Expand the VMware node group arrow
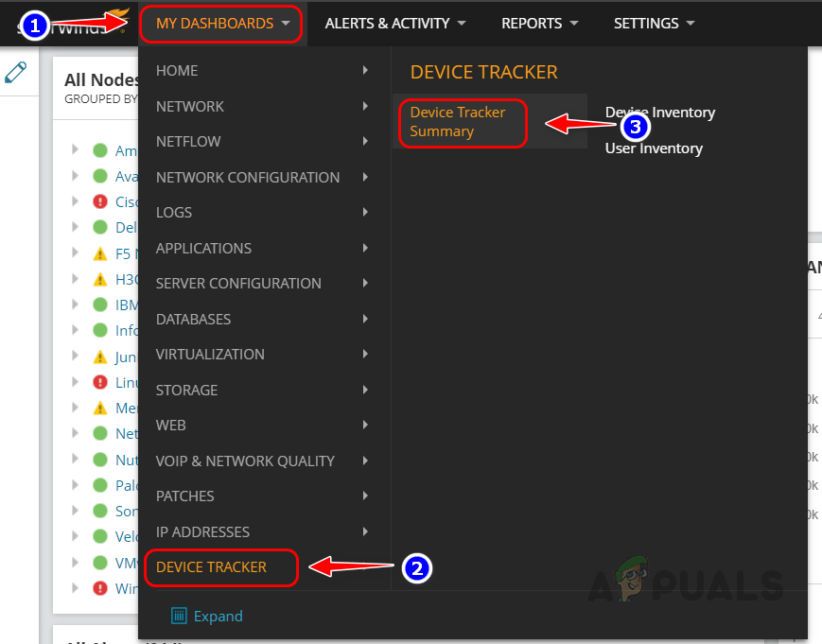The width and height of the screenshot is (822, 644). point(75,563)
